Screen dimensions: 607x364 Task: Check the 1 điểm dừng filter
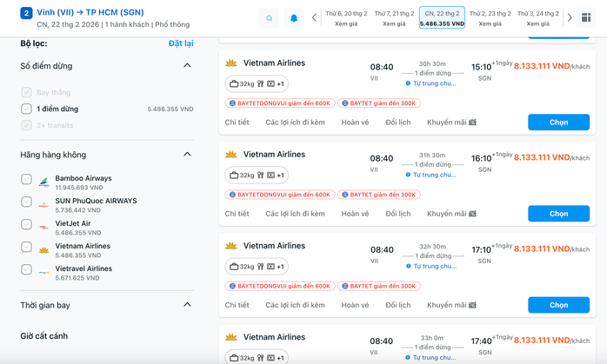(27, 109)
